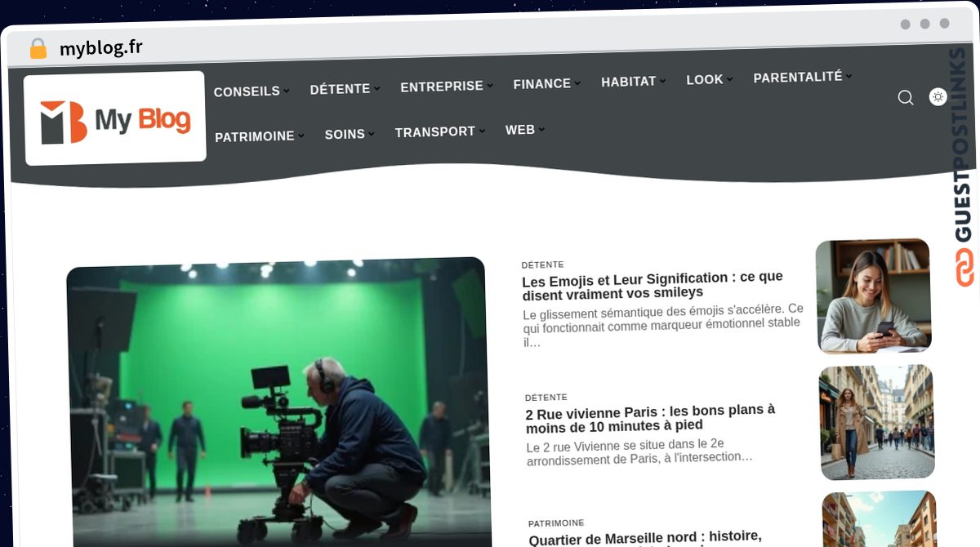Expand the chevron next to ENTREPRISE
The height and width of the screenshot is (547, 980).
click(x=490, y=85)
